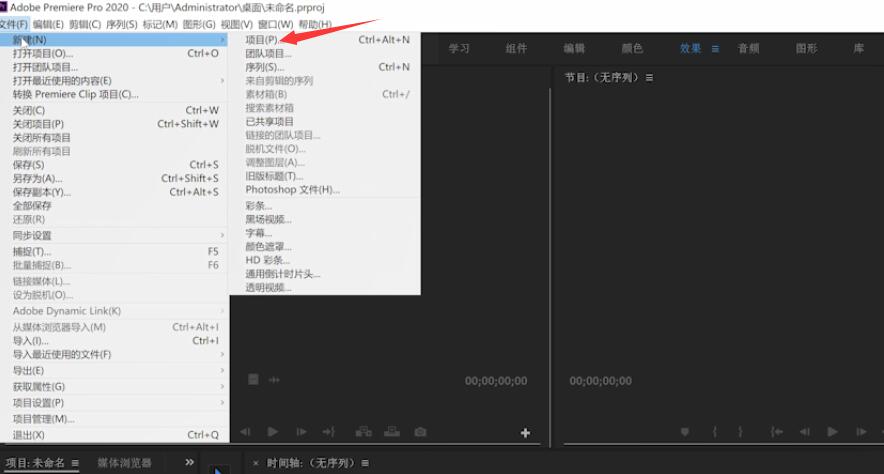Mark Out point in Program monitor

click(740, 432)
